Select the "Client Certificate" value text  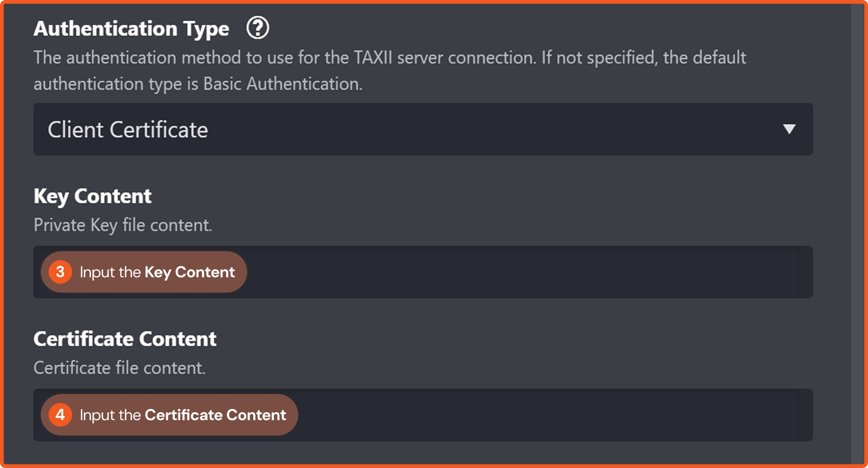click(128, 130)
